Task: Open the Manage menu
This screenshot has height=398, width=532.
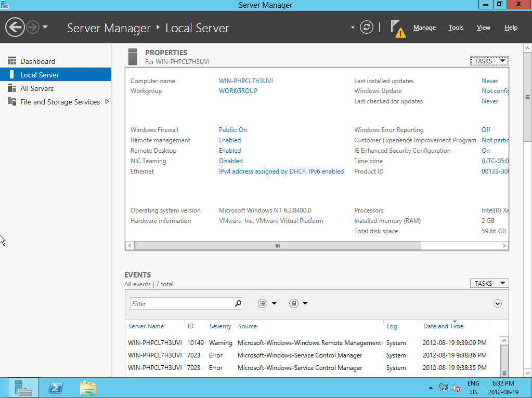Action: (424, 28)
